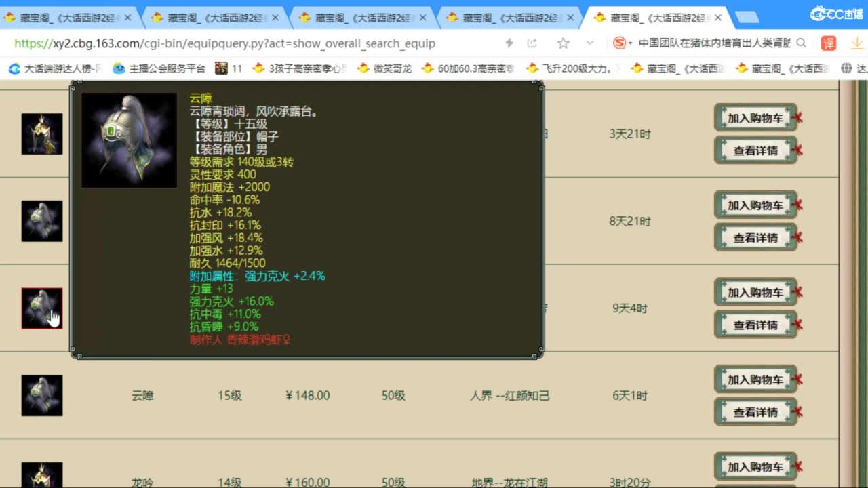The image size is (868, 488).
Task: Click tooltip line 命中率 -10.6%
Action: tap(224, 200)
